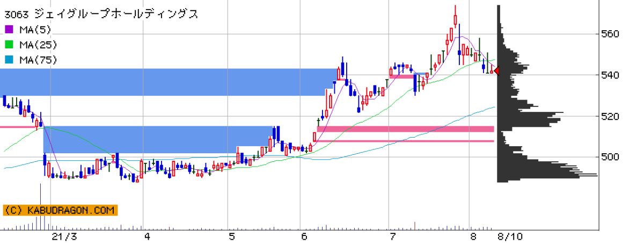Click the red current-price arrow marker
This screenshot has width=644, height=243.
coord(496,71)
